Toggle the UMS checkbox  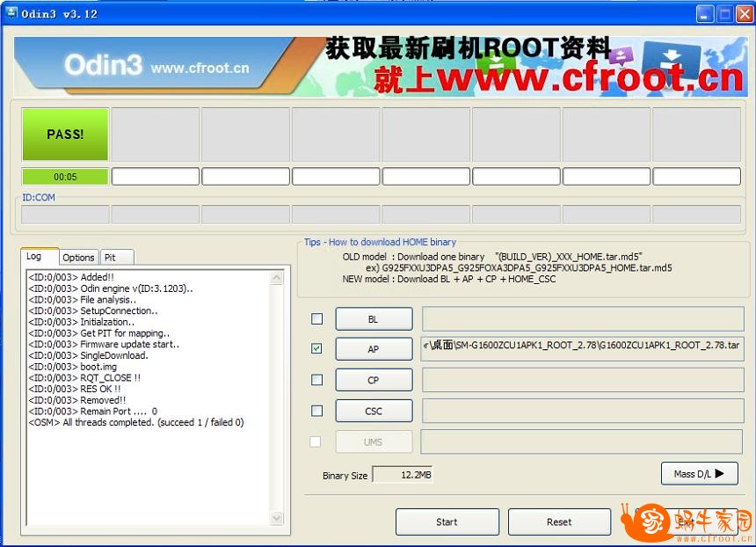pos(316,441)
